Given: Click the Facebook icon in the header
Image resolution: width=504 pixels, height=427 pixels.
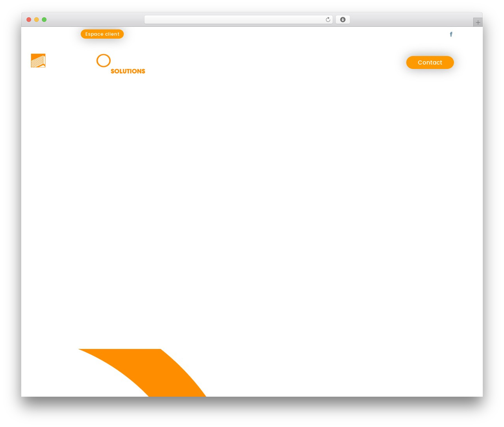Looking at the screenshot, I should pos(451,34).
